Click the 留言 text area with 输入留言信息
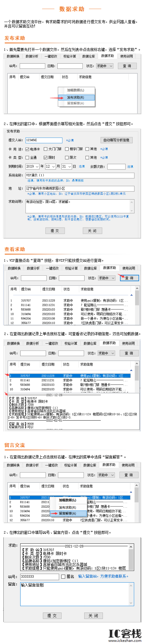Screen dimensions: 147x644 point(77,594)
